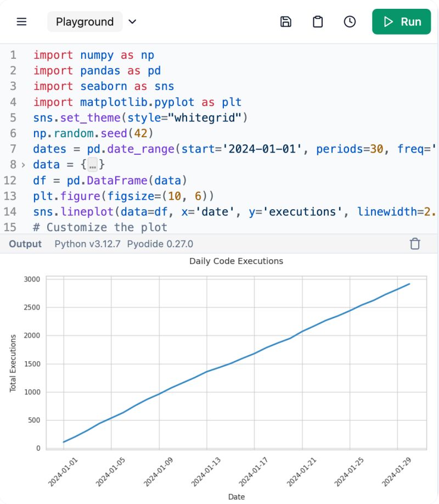Expand the dropdown chevron beside Playground
Image resolution: width=439 pixels, height=504 pixels.
(132, 21)
